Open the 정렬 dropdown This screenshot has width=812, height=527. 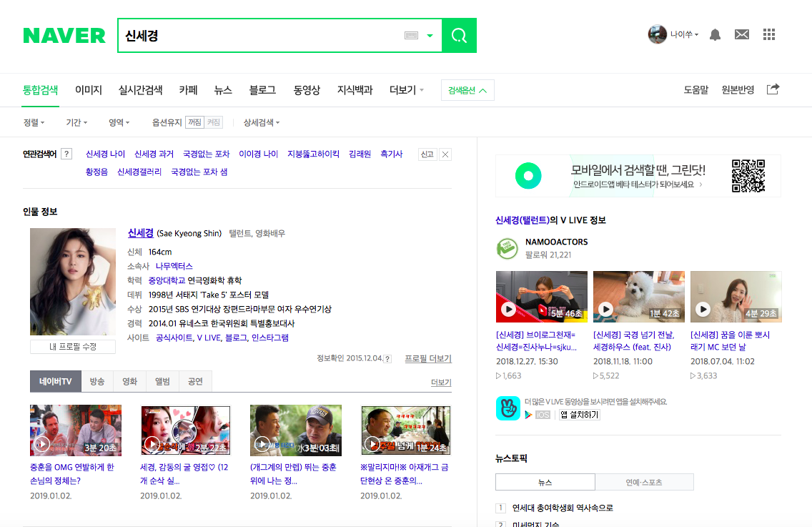pyautogui.click(x=34, y=122)
